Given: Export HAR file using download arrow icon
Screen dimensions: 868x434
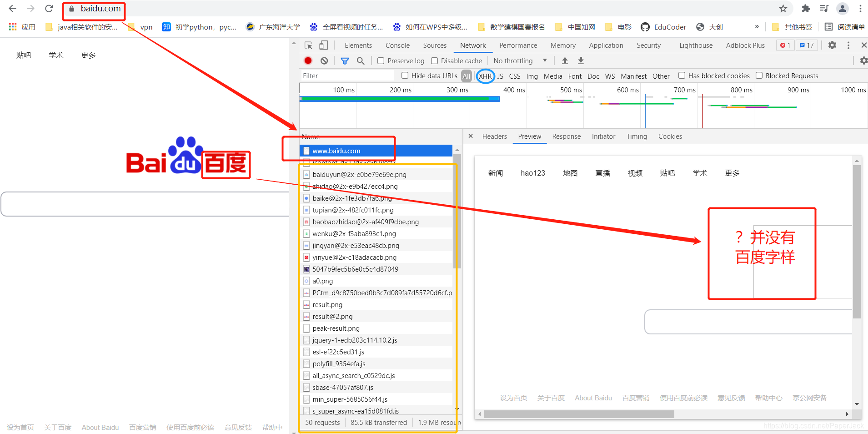Looking at the screenshot, I should (581, 60).
